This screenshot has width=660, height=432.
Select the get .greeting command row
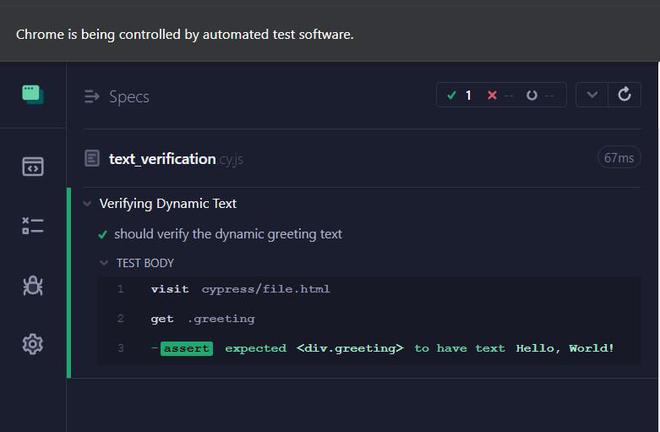[203, 318]
